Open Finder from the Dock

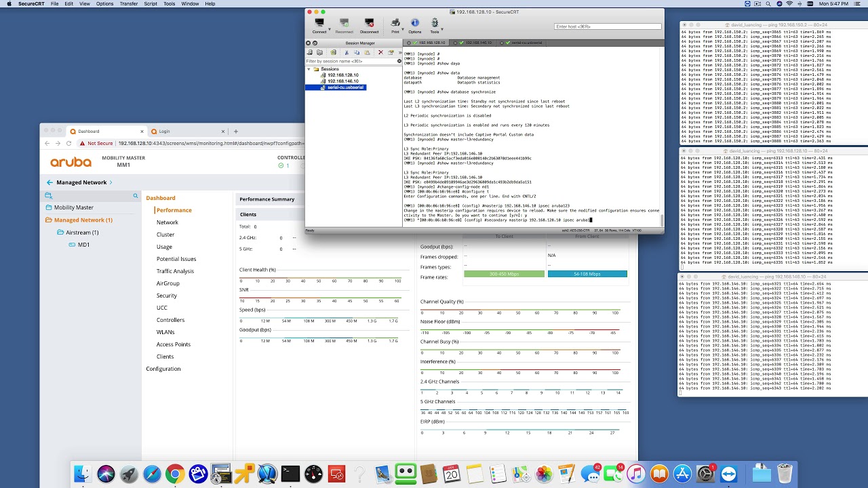click(83, 474)
